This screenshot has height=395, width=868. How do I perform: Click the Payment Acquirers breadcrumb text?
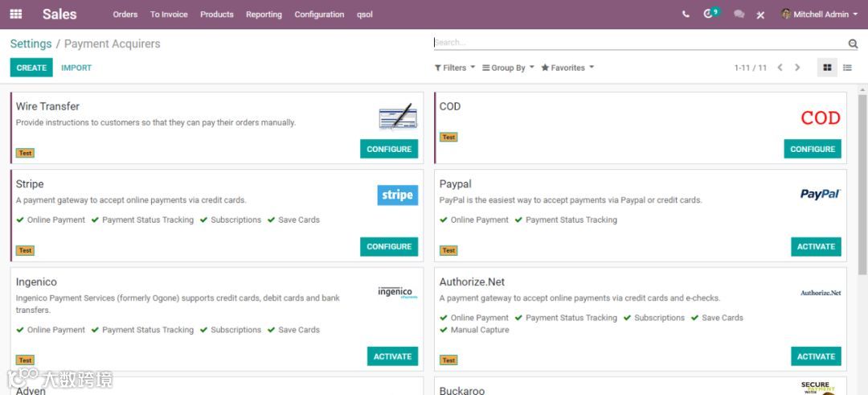pos(113,43)
